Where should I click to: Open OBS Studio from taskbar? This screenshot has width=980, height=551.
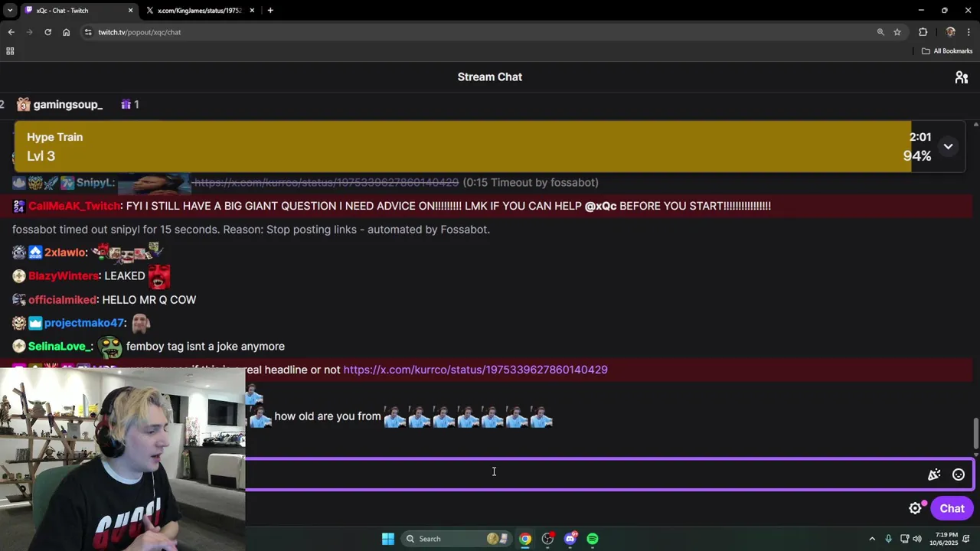pyautogui.click(x=547, y=539)
